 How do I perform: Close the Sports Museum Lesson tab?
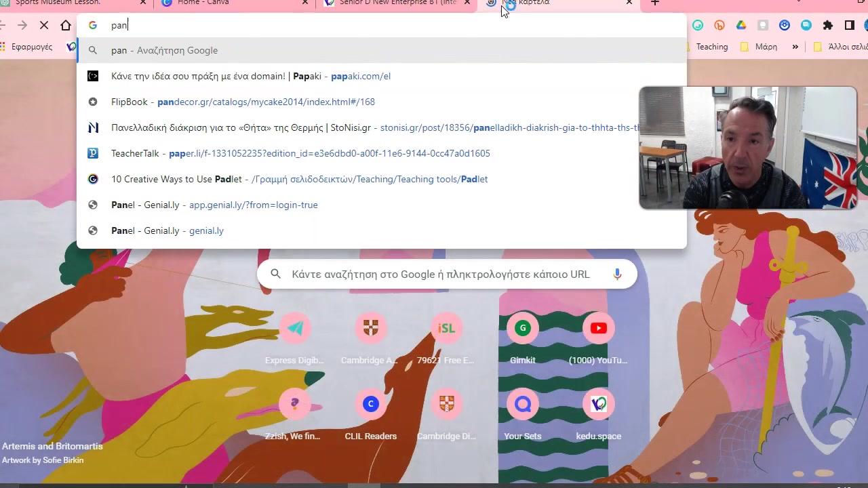tap(142, 3)
